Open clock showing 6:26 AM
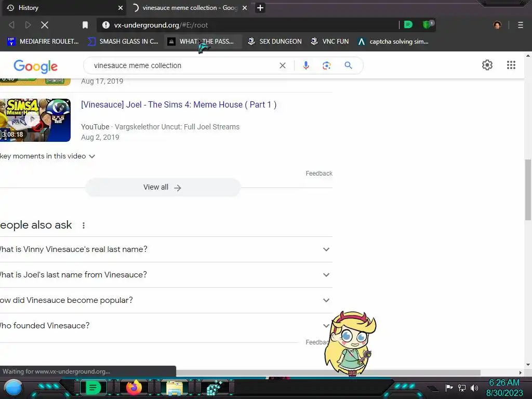 504,388
